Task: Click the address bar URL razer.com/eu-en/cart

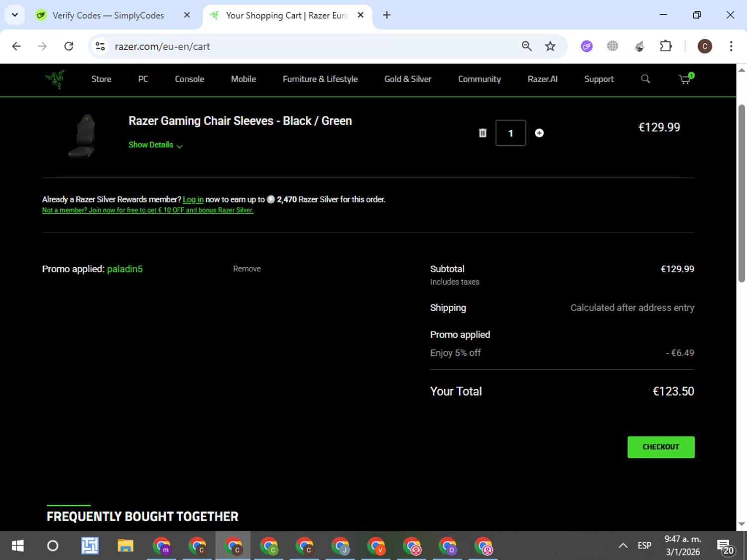Action: (162, 46)
